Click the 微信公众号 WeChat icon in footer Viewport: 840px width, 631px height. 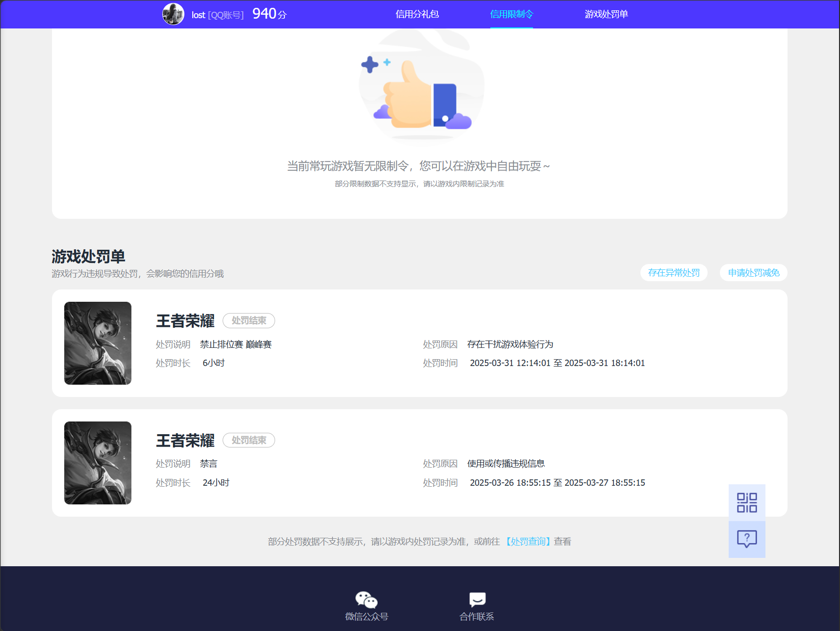pyautogui.click(x=366, y=600)
